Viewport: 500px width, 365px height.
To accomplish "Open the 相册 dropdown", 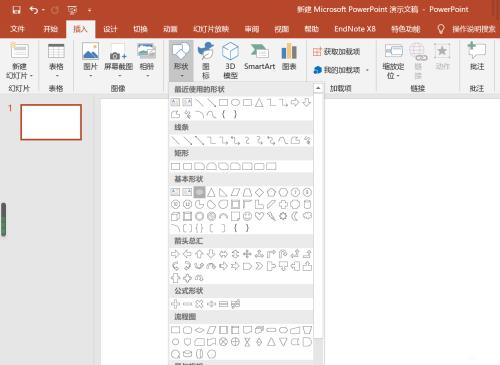I will point(147,61).
